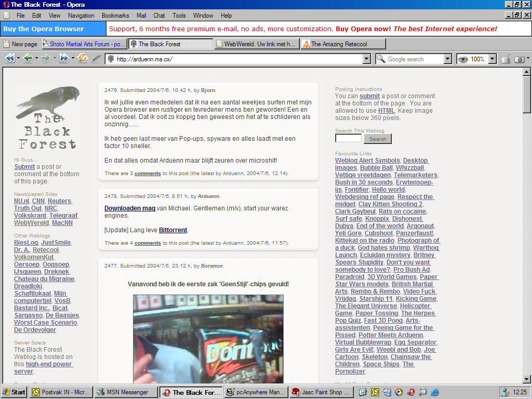Click the document icon left of File menu
532x399 pixels.
6,15
